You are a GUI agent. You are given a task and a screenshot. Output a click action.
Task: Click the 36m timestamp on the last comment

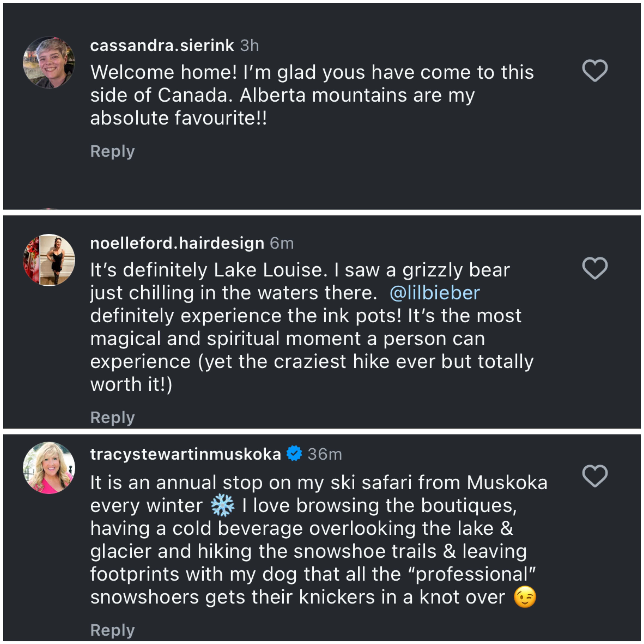click(325, 454)
